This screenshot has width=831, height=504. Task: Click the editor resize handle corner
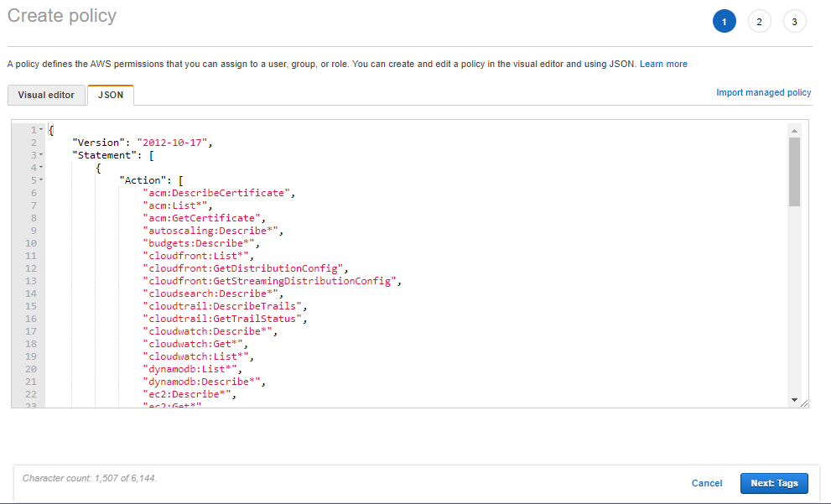[804, 403]
